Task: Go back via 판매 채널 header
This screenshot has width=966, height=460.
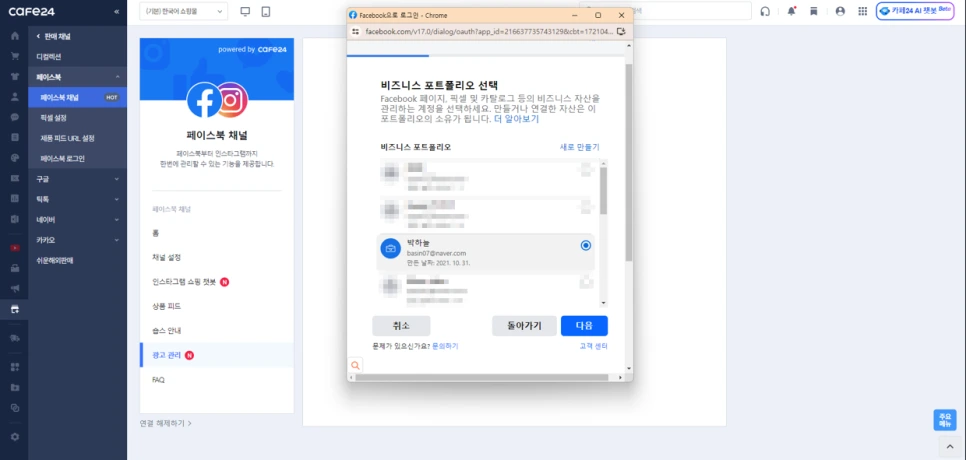Action: point(54,36)
